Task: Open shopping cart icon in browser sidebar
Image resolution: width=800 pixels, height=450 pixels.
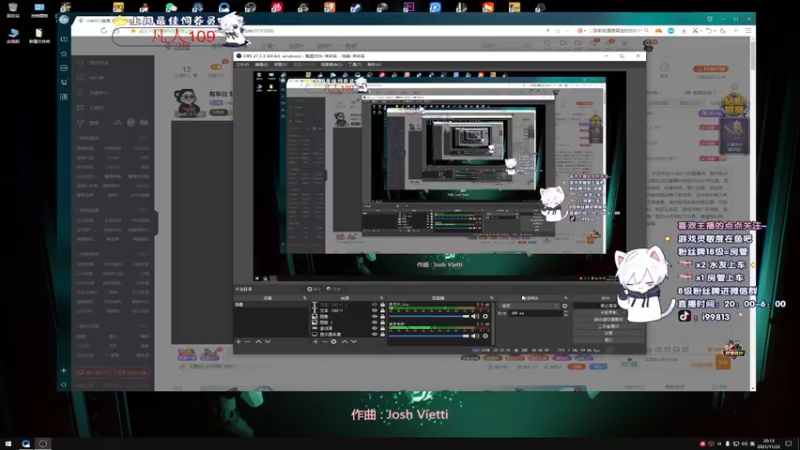Action: [64, 82]
